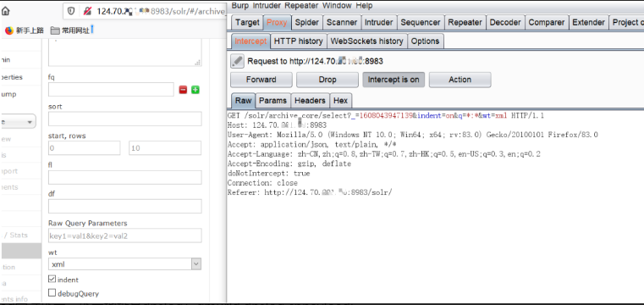Image resolution: width=644 pixels, height=305 pixels.
Task: Click the Accept-Language header line
Action: [384, 154]
